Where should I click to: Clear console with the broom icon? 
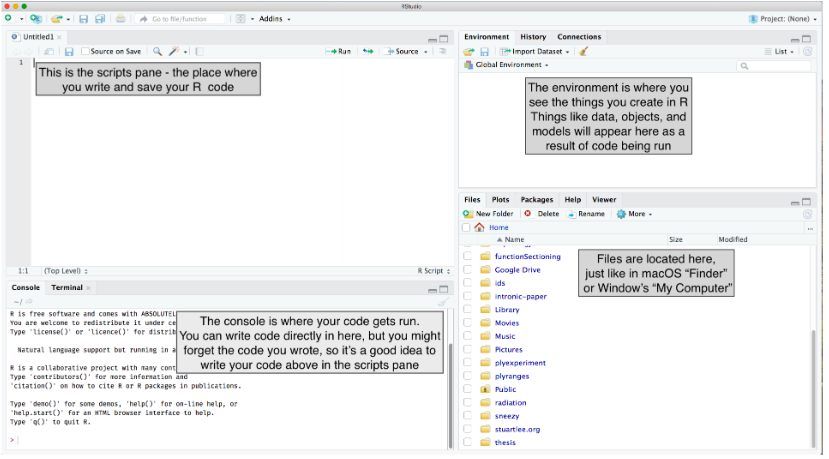[x=443, y=302]
